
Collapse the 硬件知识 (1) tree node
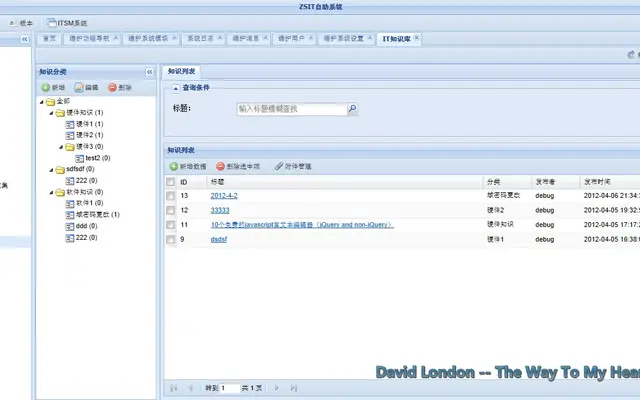coord(51,113)
